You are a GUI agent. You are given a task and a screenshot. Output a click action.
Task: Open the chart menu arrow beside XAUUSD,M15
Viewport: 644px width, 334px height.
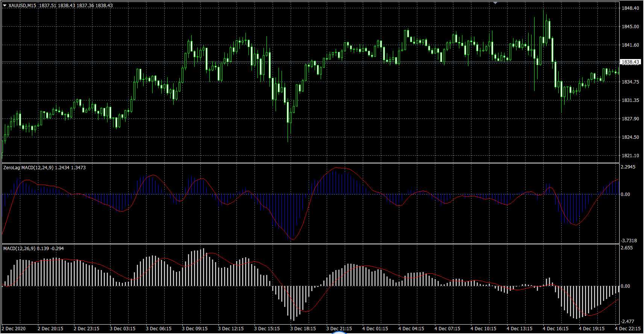pos(5,6)
